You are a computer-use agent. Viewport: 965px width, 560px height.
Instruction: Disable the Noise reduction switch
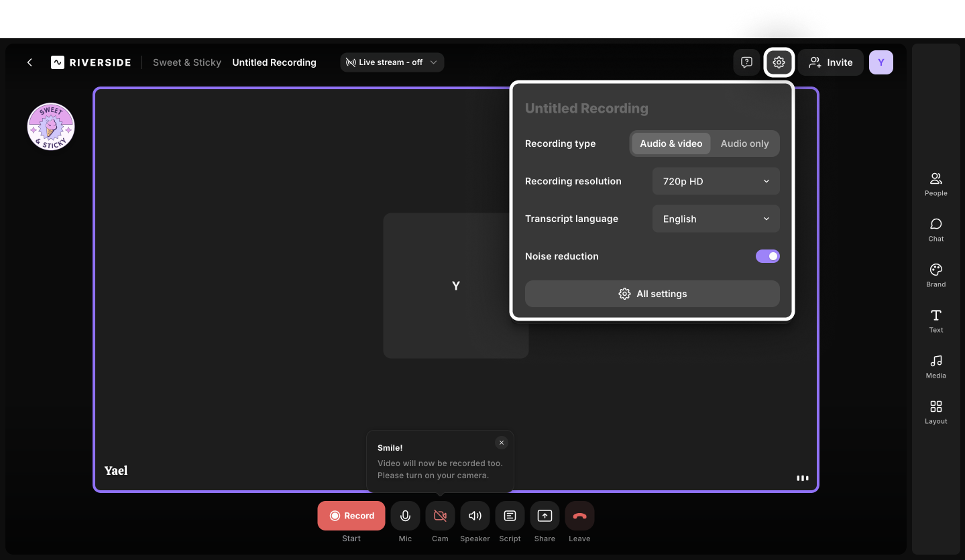pyautogui.click(x=767, y=256)
